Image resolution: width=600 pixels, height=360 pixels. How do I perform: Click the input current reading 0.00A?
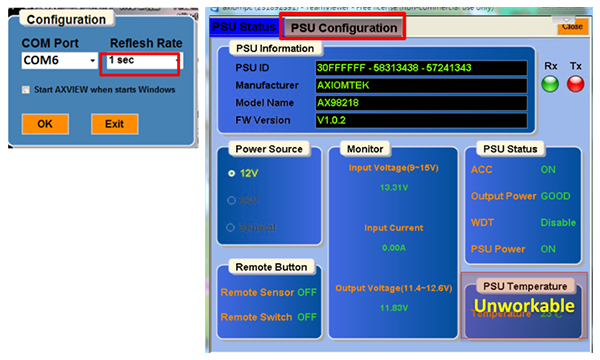pos(394,248)
